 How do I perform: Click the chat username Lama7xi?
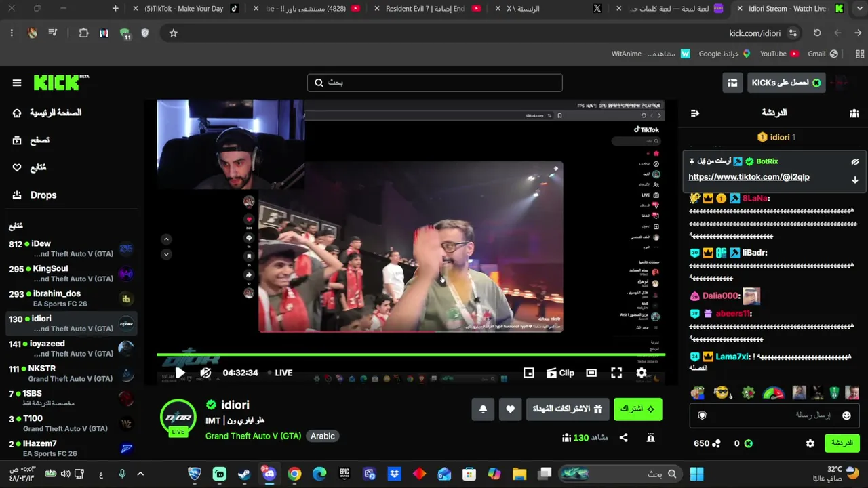[x=732, y=357]
